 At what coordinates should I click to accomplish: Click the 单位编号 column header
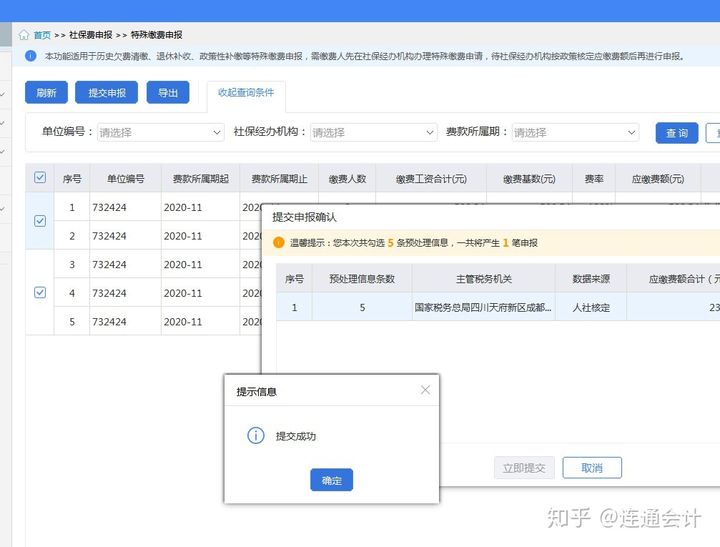[x=126, y=179]
